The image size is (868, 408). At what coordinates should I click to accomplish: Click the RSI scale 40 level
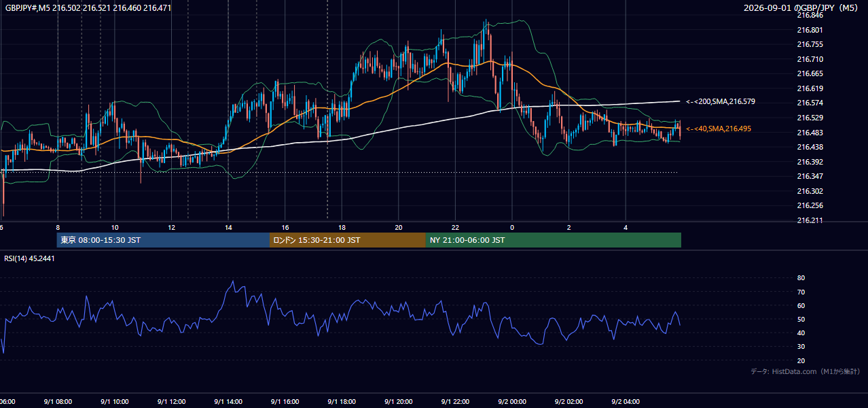click(801, 333)
